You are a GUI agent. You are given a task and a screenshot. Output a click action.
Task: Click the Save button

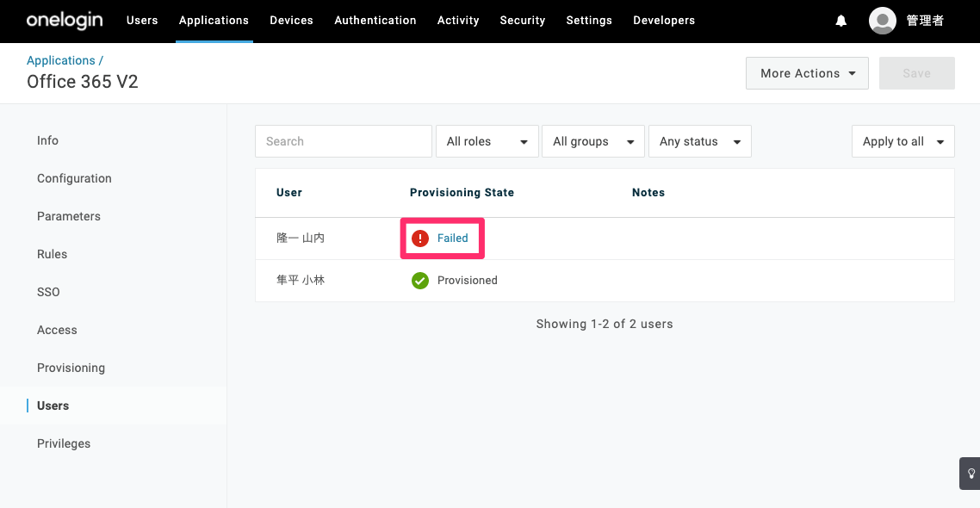click(x=917, y=73)
